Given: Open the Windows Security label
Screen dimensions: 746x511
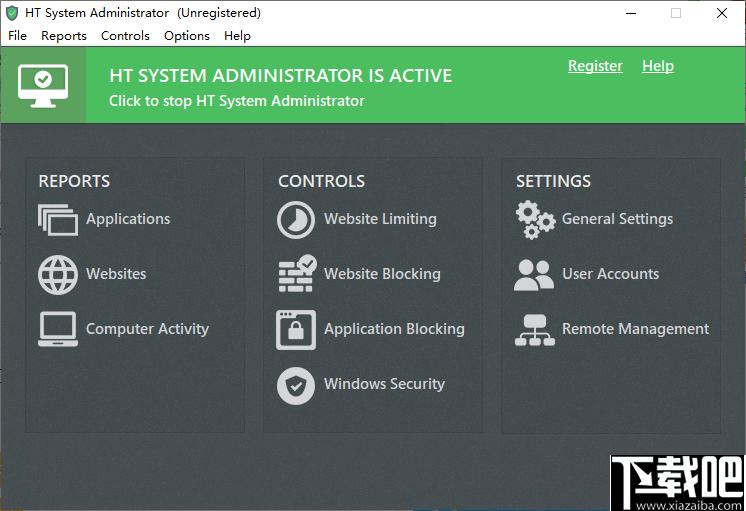Looking at the screenshot, I should 384,383.
